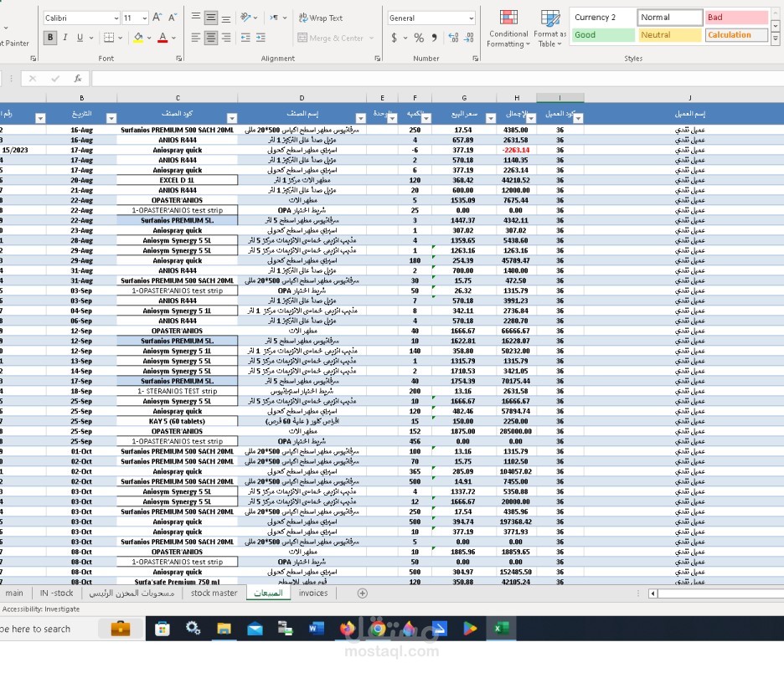
Task: Open Firefox from the taskbar
Action: (x=347, y=629)
